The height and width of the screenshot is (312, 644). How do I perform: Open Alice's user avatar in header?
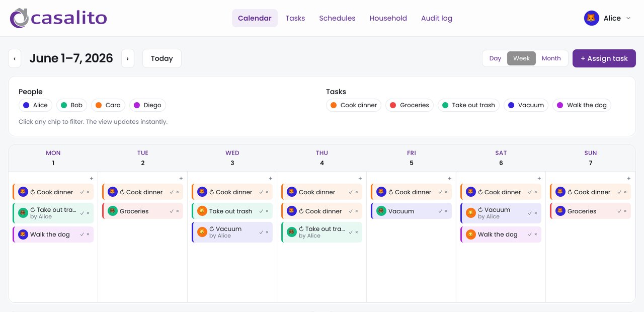[x=591, y=18]
